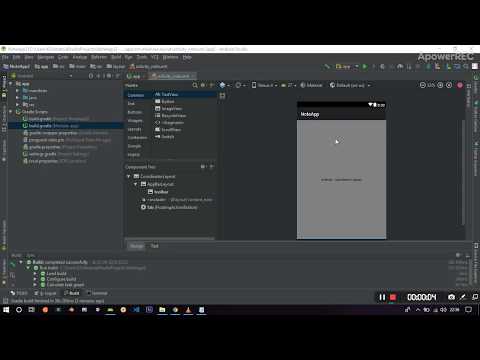Click the zoom to fit icon
This screenshot has height=360, width=480.
point(449,85)
